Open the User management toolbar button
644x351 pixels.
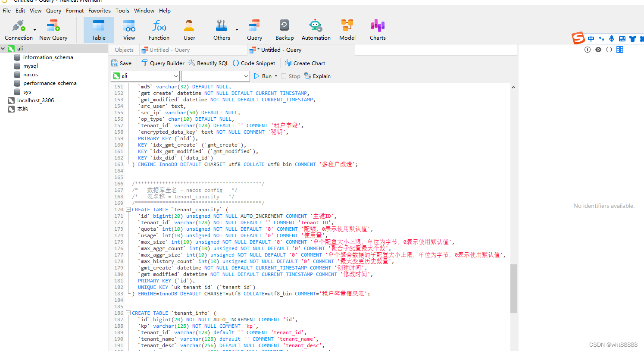pos(189,30)
